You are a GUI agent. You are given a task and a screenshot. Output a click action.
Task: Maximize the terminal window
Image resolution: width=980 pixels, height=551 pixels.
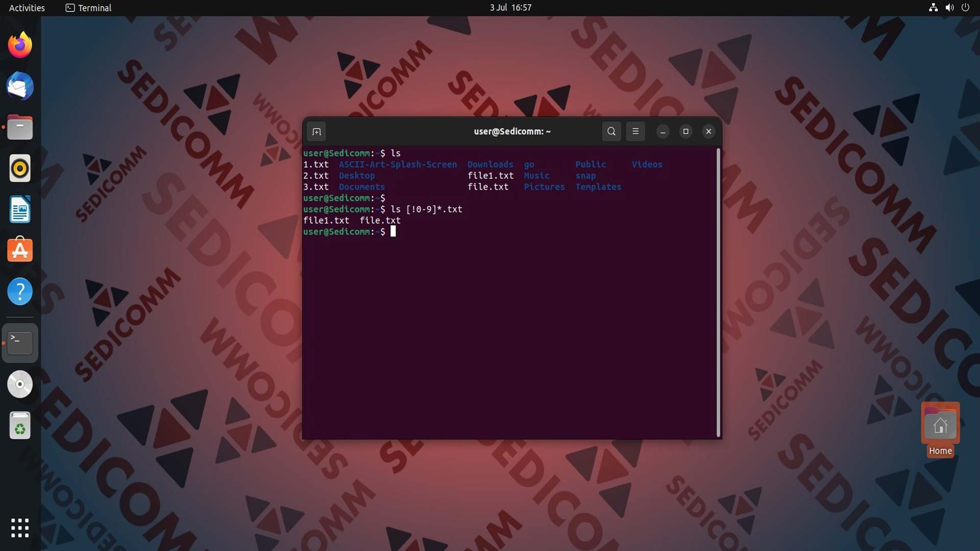tap(686, 132)
